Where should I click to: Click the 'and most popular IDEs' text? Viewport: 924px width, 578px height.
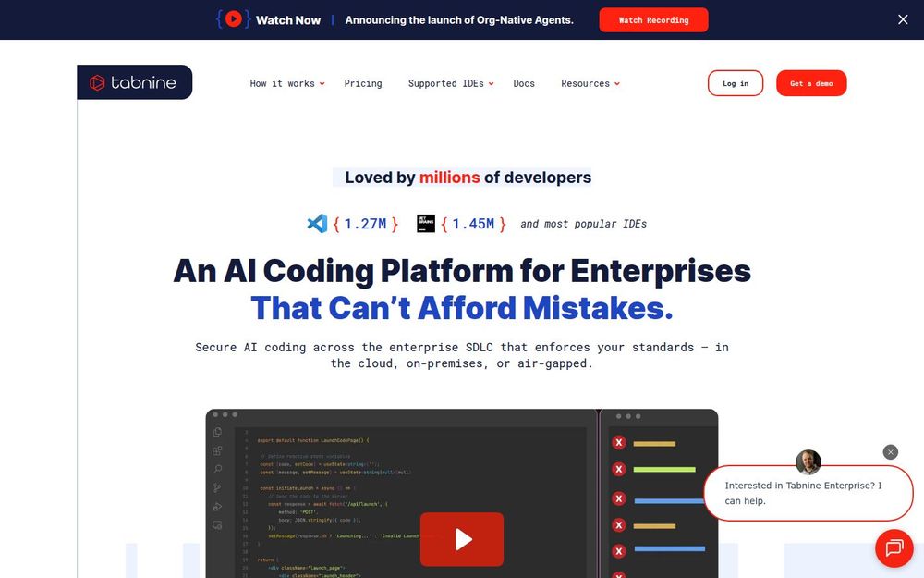[583, 224]
